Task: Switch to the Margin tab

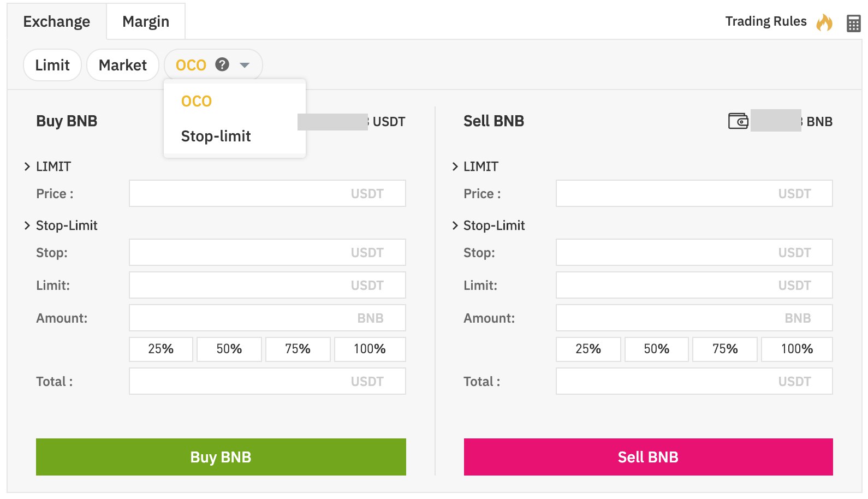Action: 146,21
